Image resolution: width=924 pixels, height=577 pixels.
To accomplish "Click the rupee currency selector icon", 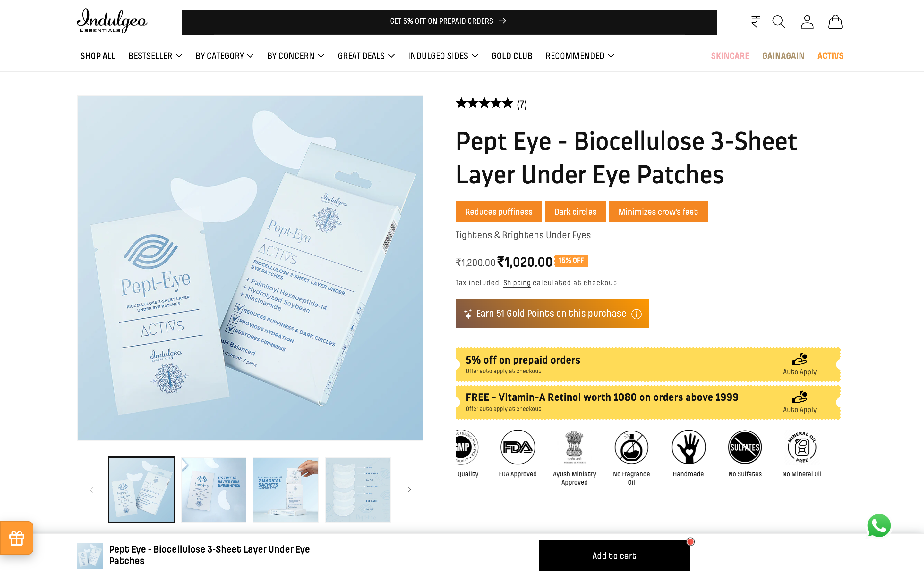I will (755, 22).
